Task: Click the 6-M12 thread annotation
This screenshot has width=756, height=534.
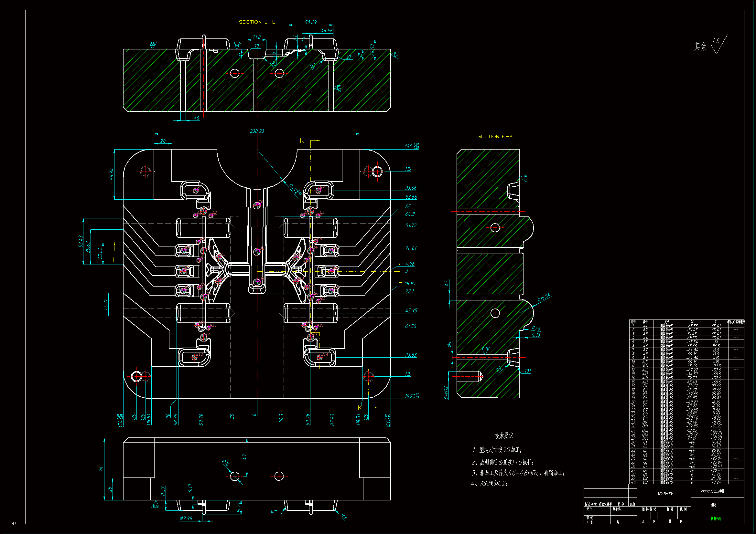Action: tap(446, 393)
